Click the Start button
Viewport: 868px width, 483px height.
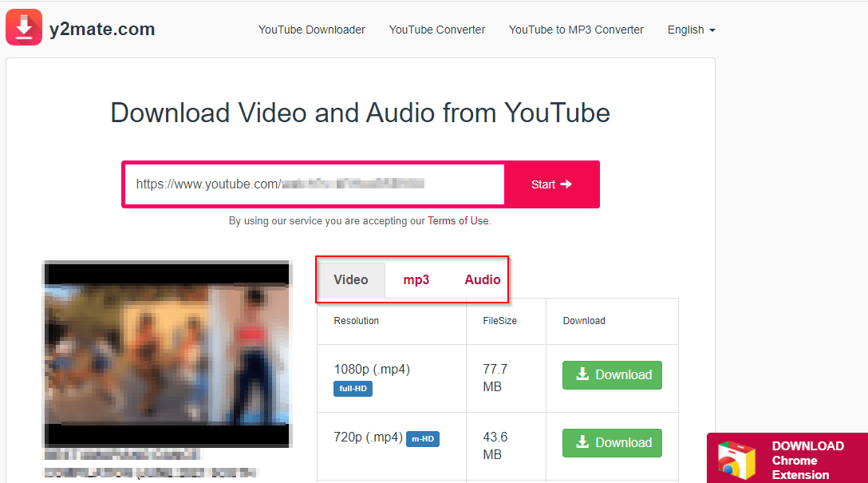point(551,184)
